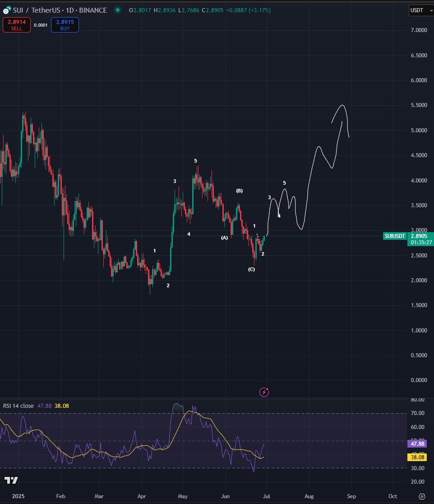
Task: Click the Jul label on time axis
Action: (x=267, y=496)
